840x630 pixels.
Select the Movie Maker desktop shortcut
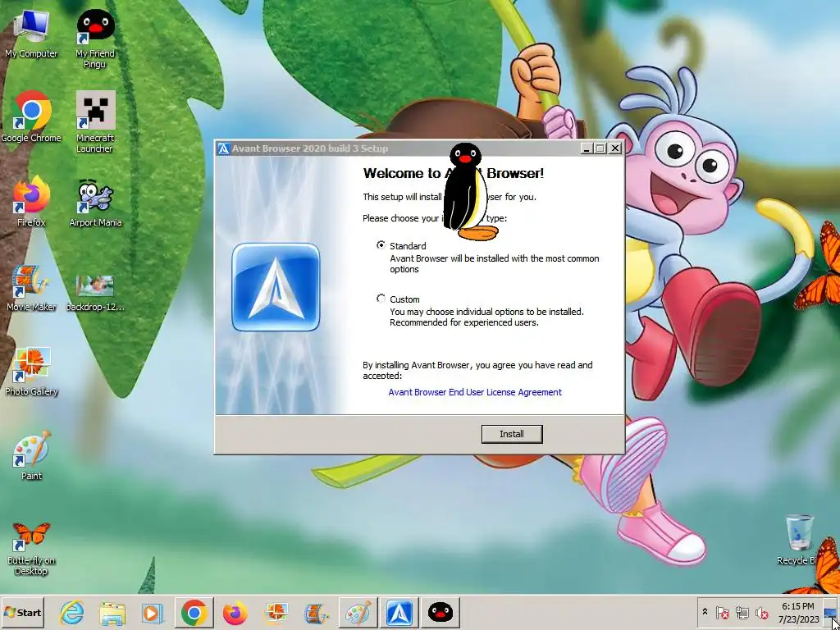pos(31,288)
